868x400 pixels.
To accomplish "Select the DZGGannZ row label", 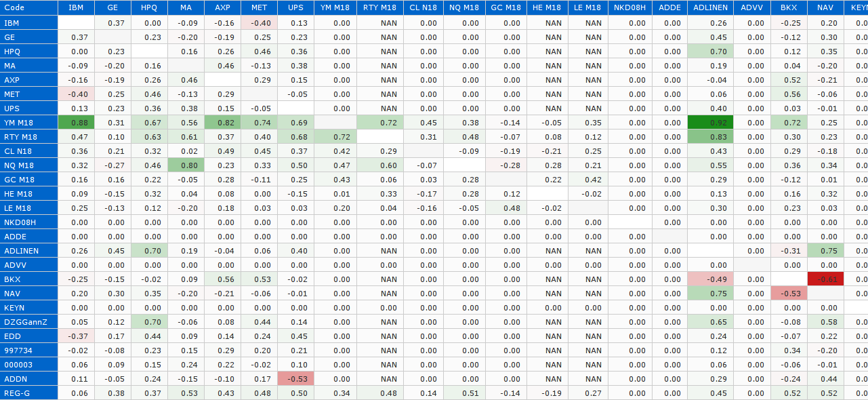I will click(29, 322).
